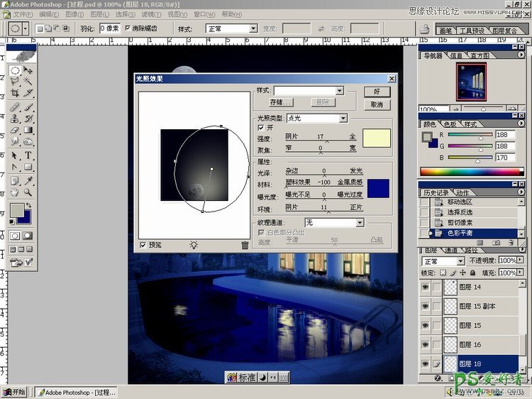Click the 好 (OK) button
This screenshot has height=399, width=532.
tap(377, 92)
